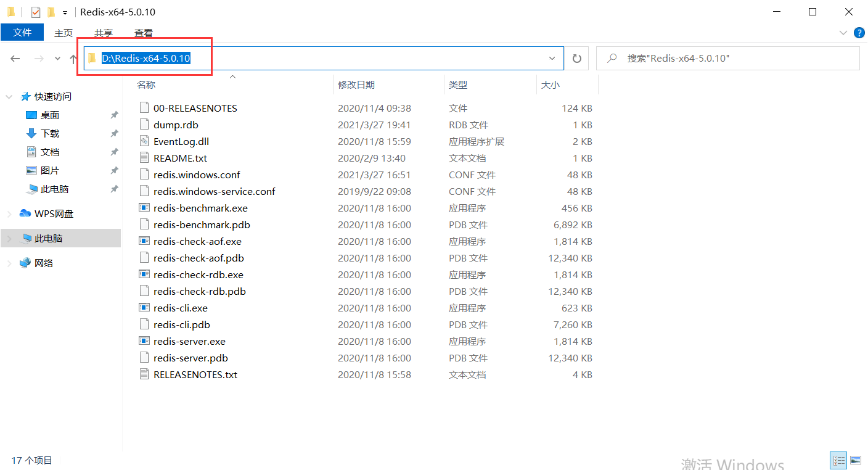Click the EventLog.dll file icon

tap(144, 141)
